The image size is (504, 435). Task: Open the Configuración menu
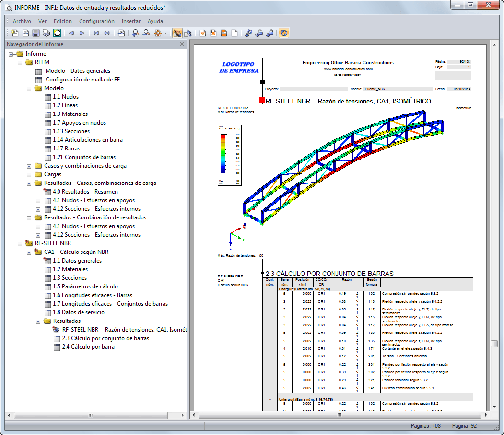[x=96, y=21]
